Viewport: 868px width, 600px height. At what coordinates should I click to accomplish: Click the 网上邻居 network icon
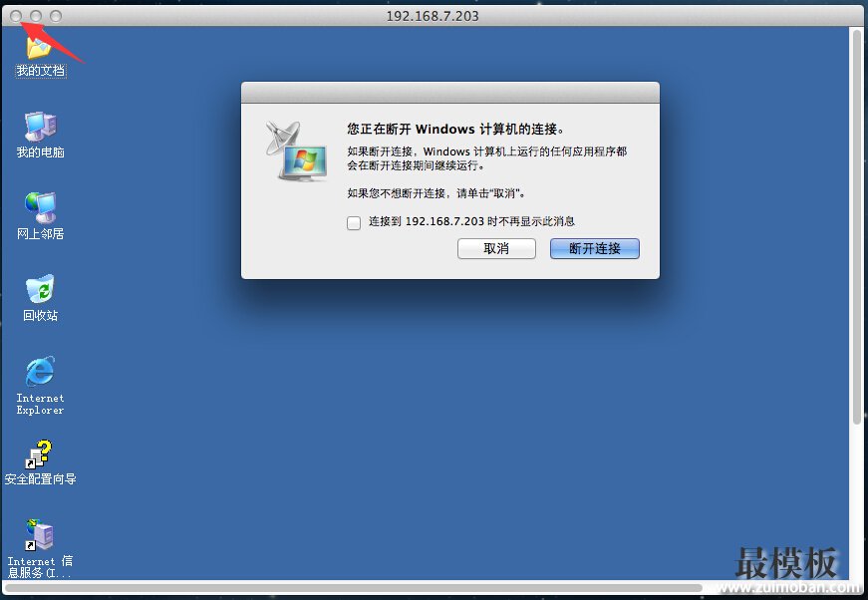point(40,216)
